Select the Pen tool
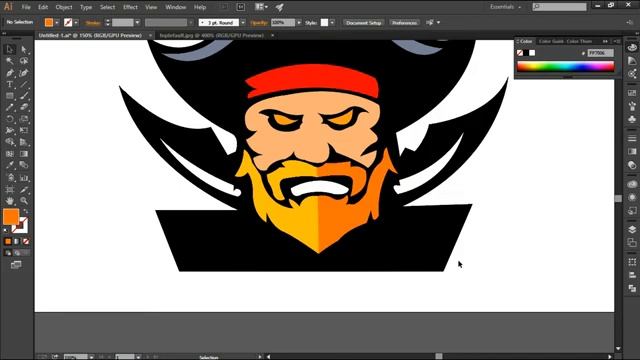The image size is (640, 360). coord(10,73)
